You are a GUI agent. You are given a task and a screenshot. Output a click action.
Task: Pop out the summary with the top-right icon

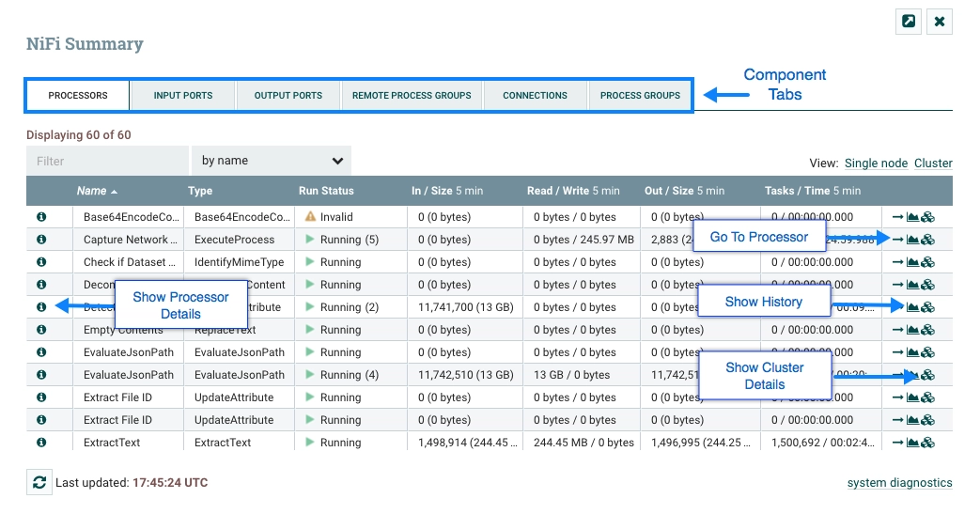[x=909, y=22]
